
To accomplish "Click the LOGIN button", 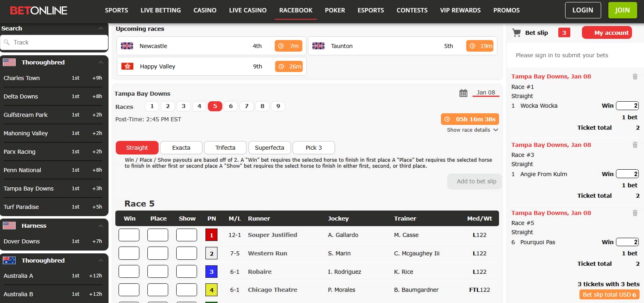I will click(583, 10).
